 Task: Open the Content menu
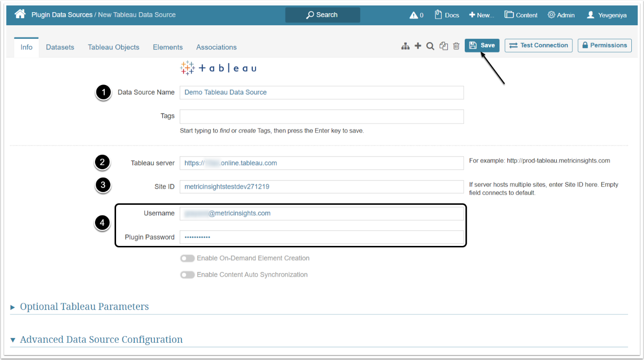click(521, 15)
